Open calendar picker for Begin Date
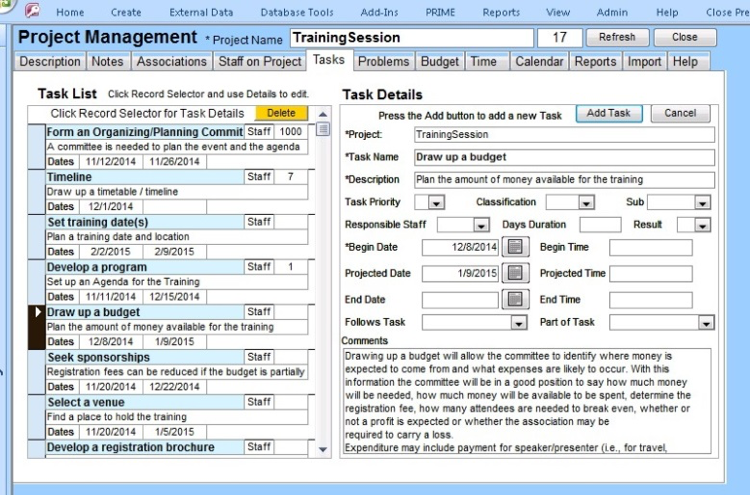Image resolution: width=750 pixels, height=495 pixels. coord(515,247)
